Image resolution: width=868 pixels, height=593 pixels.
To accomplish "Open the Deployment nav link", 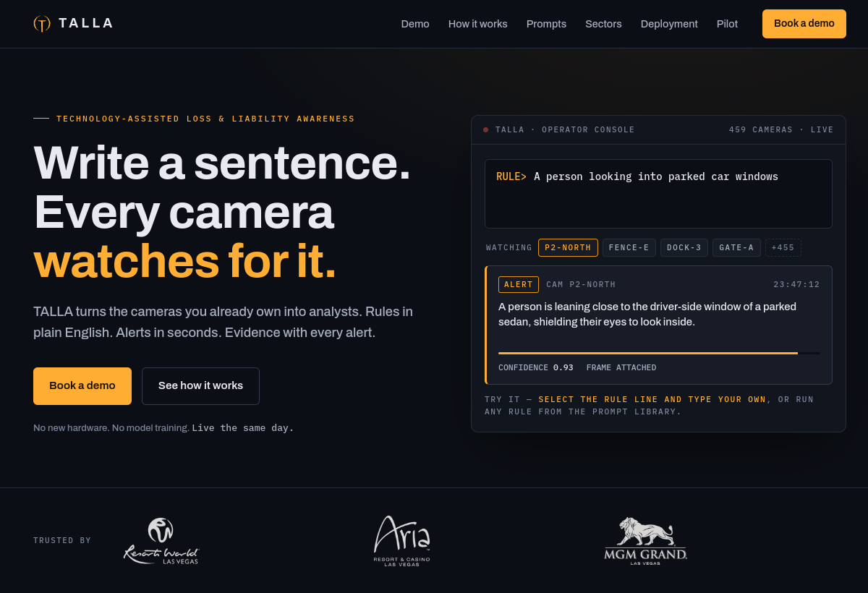I will (x=669, y=24).
